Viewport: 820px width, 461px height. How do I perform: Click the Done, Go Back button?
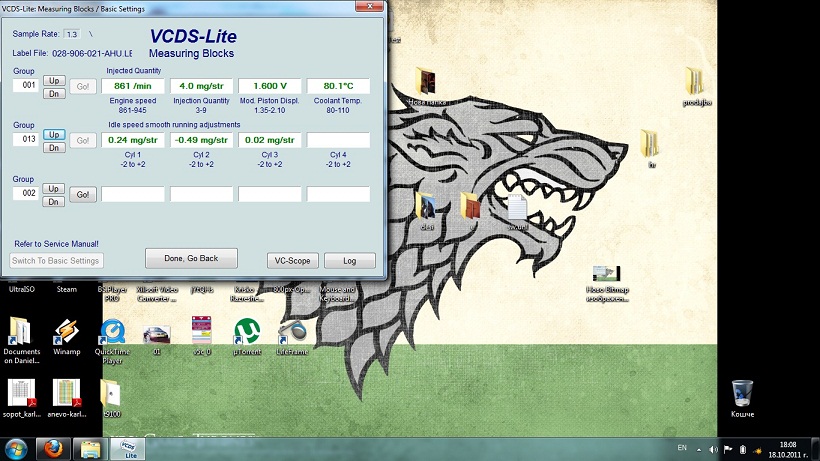tap(190, 258)
